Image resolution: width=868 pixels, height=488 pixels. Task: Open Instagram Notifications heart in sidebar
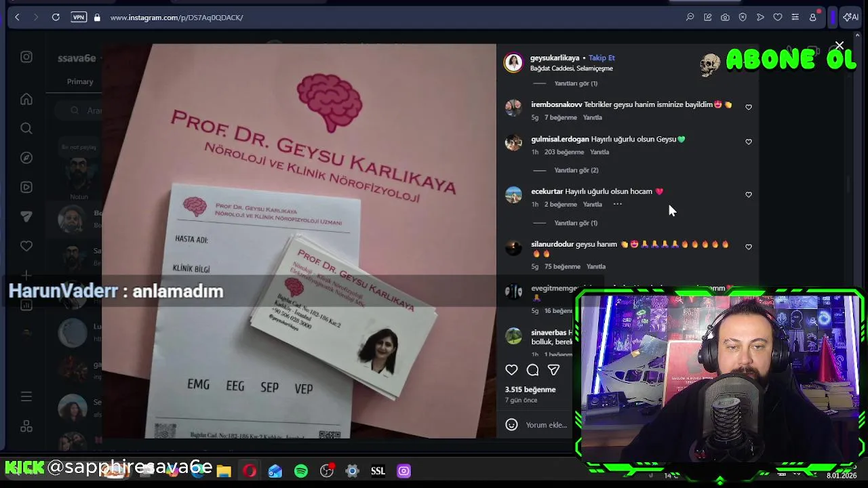[x=26, y=246]
